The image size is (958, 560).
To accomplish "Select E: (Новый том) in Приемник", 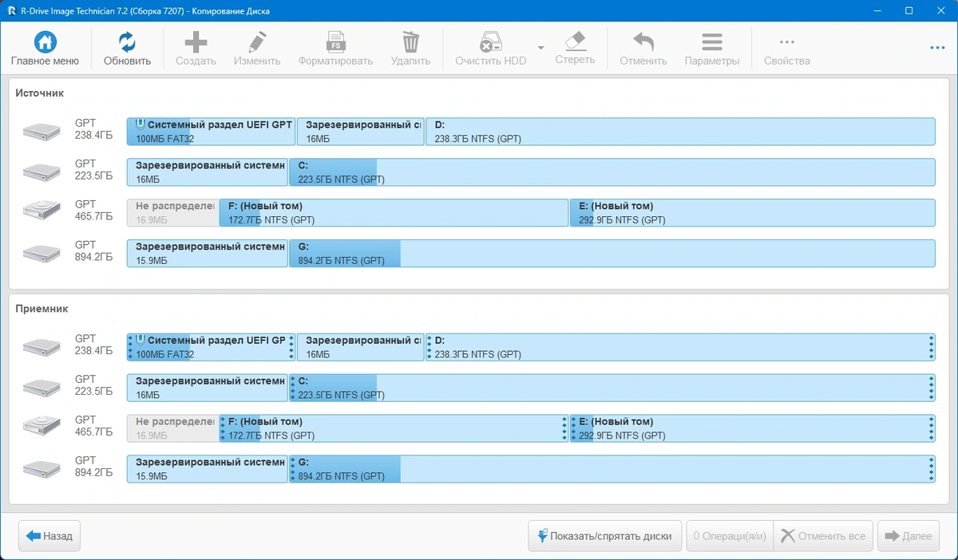I will click(752, 429).
